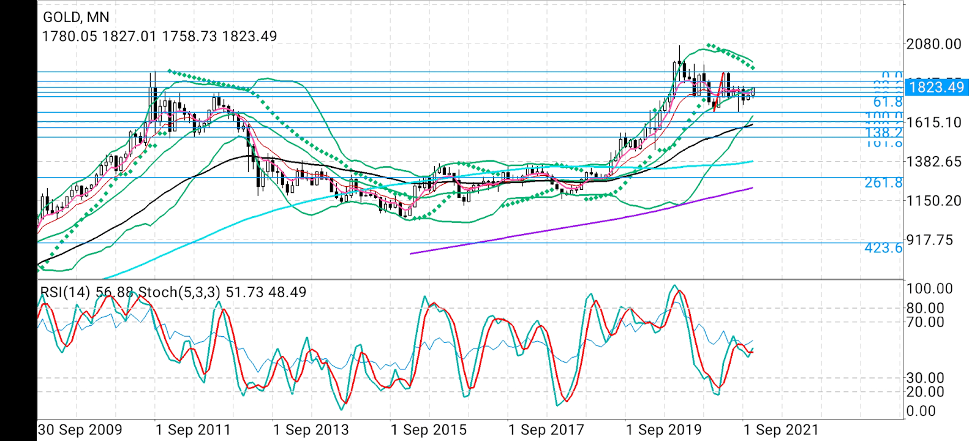Click the 1382.65 price scale label
Viewport: 980px width, 441px height.
pos(934,162)
